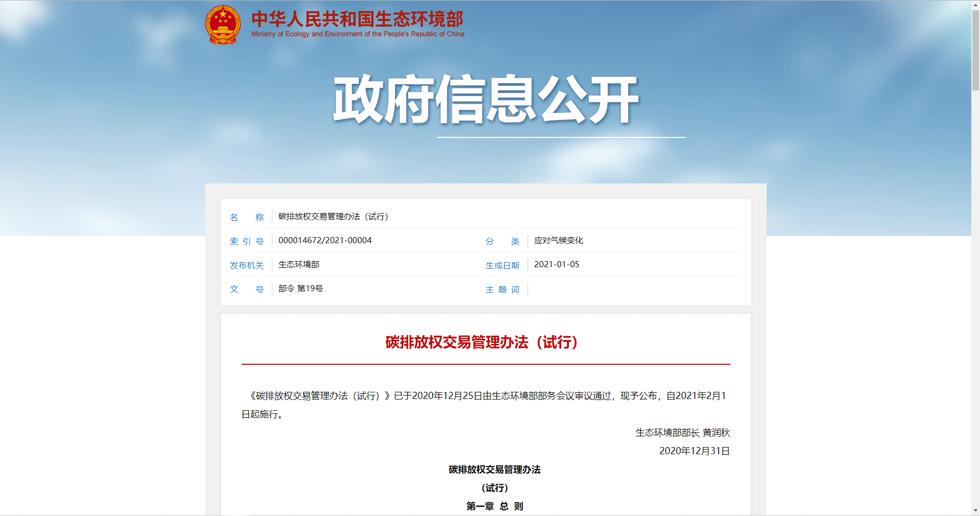Click the 名称 field label
The image size is (980, 516).
click(247, 217)
